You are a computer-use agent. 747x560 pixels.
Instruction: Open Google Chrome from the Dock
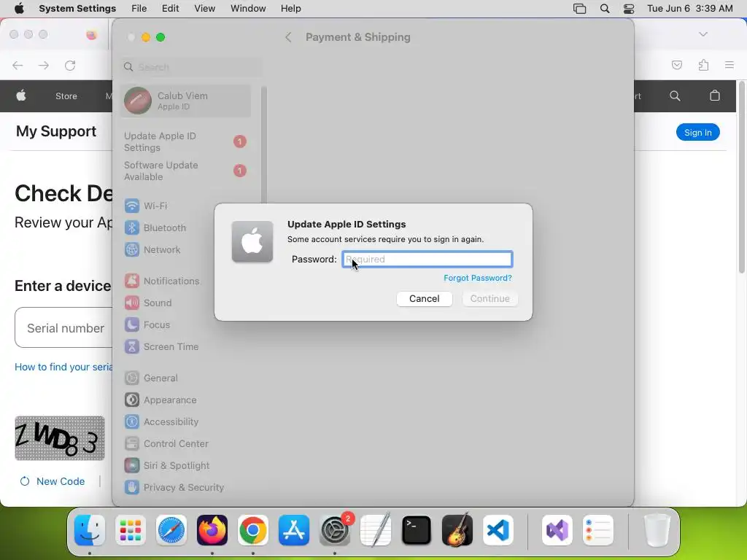point(253,530)
